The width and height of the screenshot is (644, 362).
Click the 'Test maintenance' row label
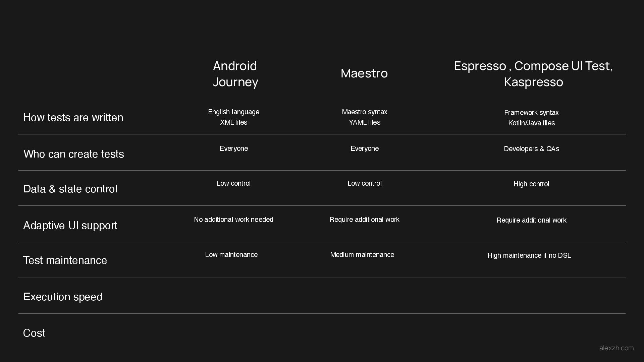click(65, 260)
